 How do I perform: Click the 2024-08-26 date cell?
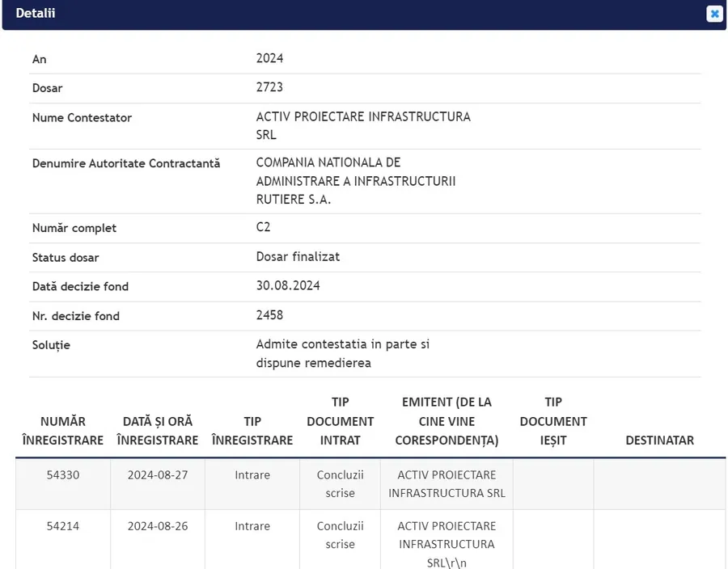click(158, 526)
